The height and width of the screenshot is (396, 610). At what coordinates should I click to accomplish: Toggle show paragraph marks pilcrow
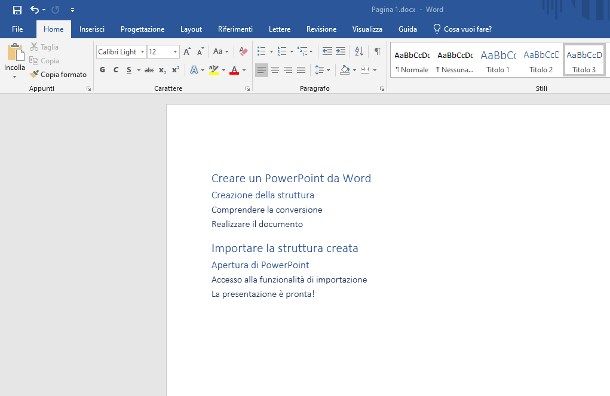(377, 51)
